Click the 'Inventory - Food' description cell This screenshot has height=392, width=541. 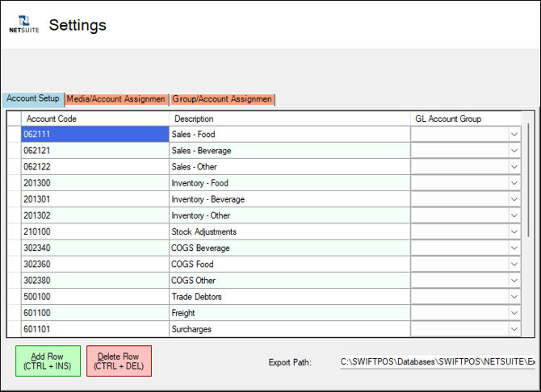pyautogui.click(x=290, y=183)
